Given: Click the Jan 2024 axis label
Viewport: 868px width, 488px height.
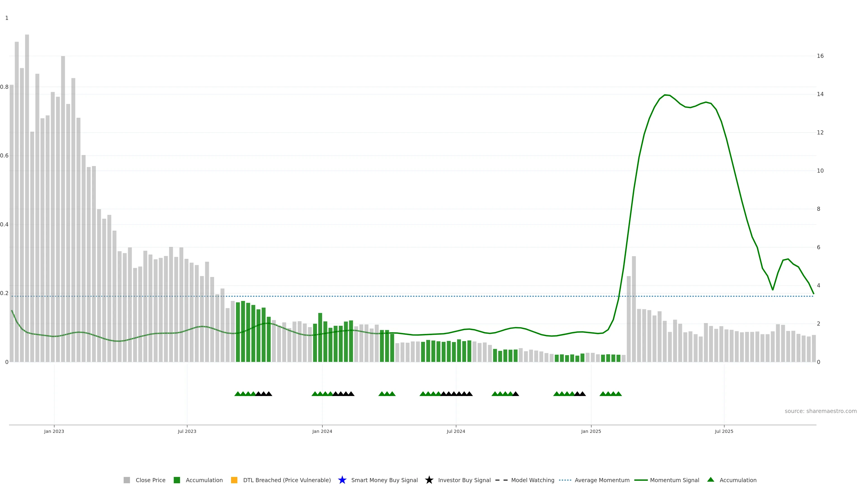Looking at the screenshot, I should (322, 431).
